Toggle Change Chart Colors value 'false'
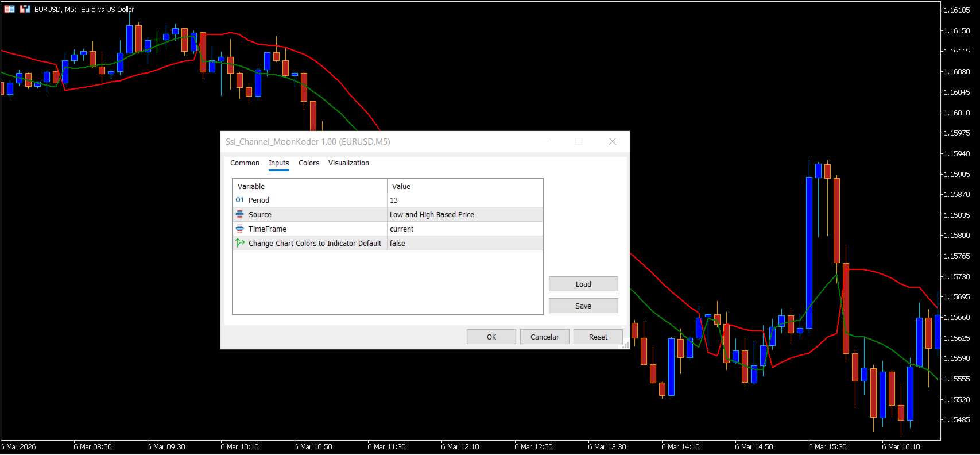Image resolution: width=980 pixels, height=455 pixels. click(x=465, y=244)
